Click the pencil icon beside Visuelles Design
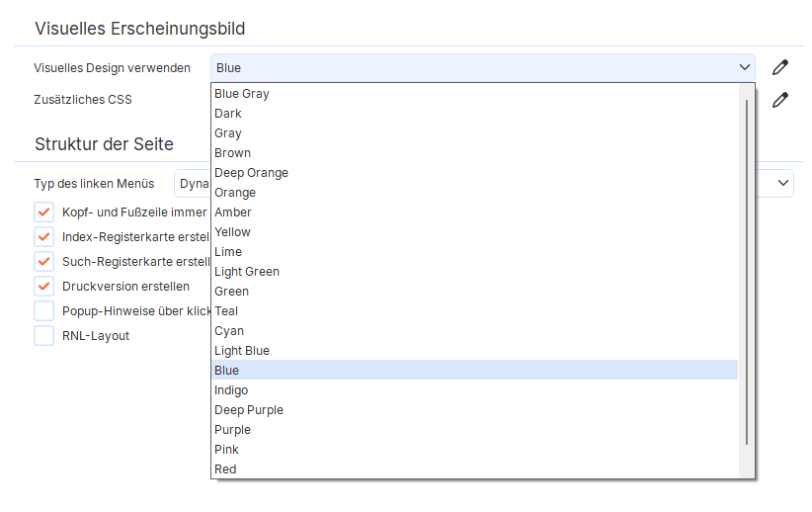 pyautogui.click(x=780, y=68)
